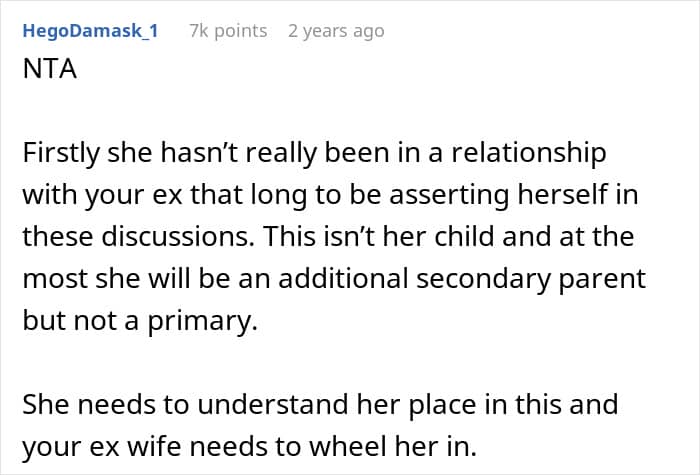Open the 2 years ago timestamp permalink
The width and height of the screenshot is (700, 475).
(x=336, y=31)
